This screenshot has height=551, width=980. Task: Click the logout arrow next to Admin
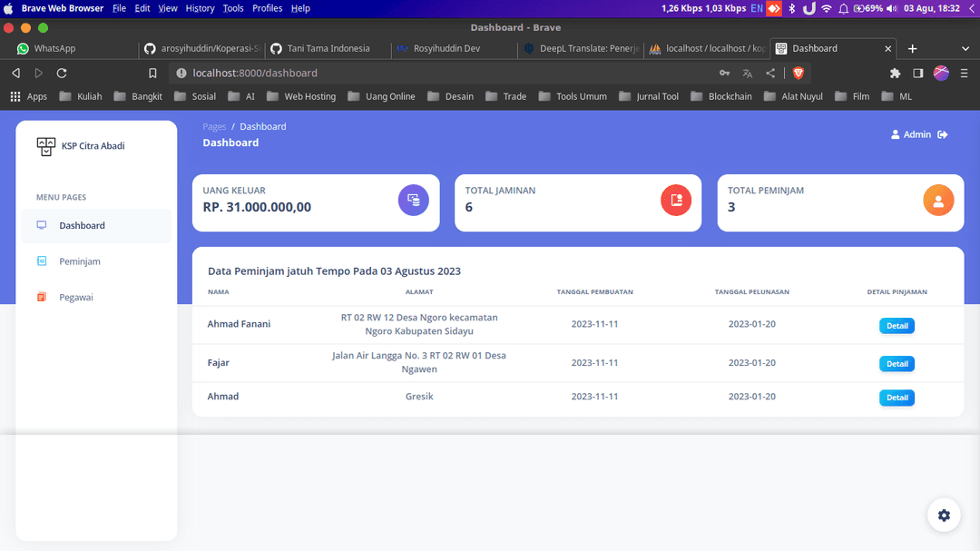(x=942, y=133)
